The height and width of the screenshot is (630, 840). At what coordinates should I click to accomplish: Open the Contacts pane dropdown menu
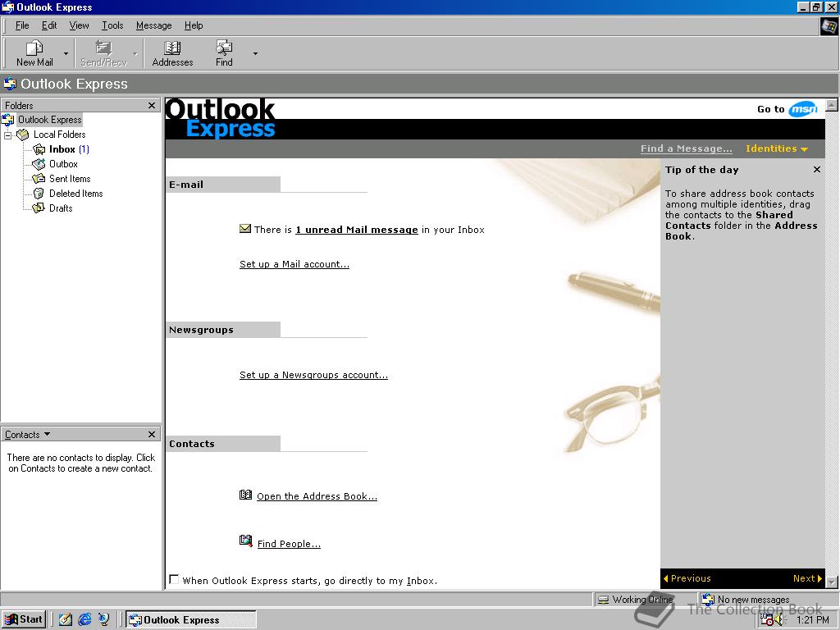(x=27, y=435)
